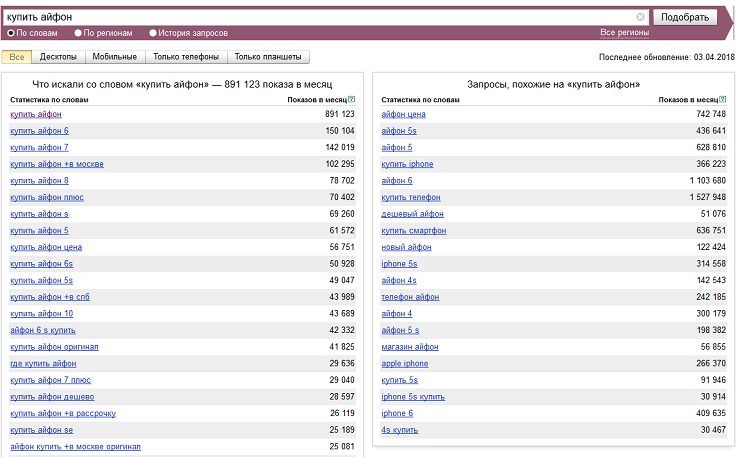
Task: Clear the search field with the X icon
Action: coord(640,17)
